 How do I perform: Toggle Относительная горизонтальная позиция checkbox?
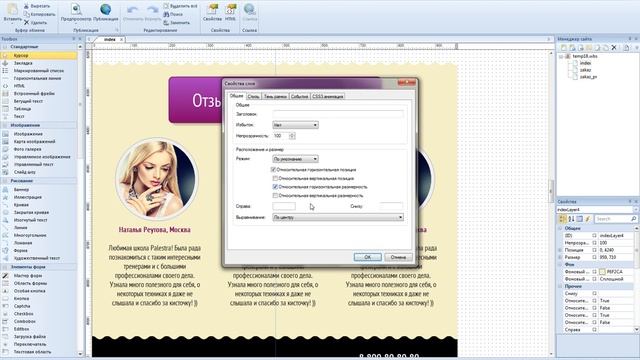(273, 169)
